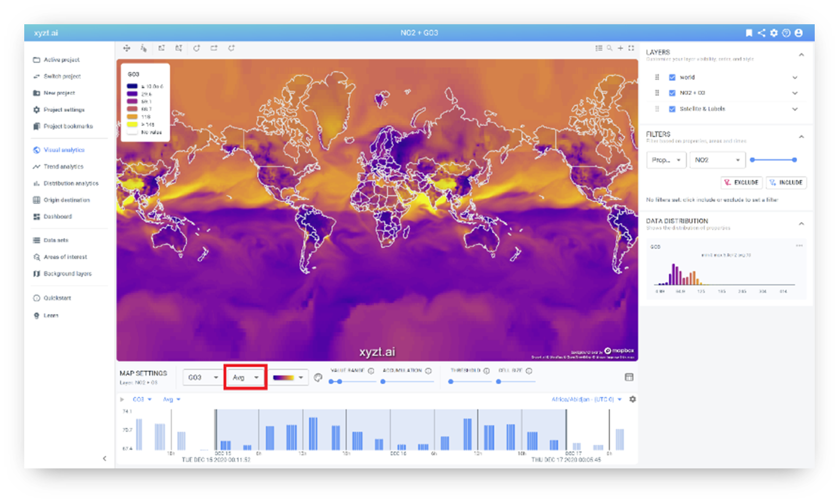Collapse the Layers panel

[801, 55]
